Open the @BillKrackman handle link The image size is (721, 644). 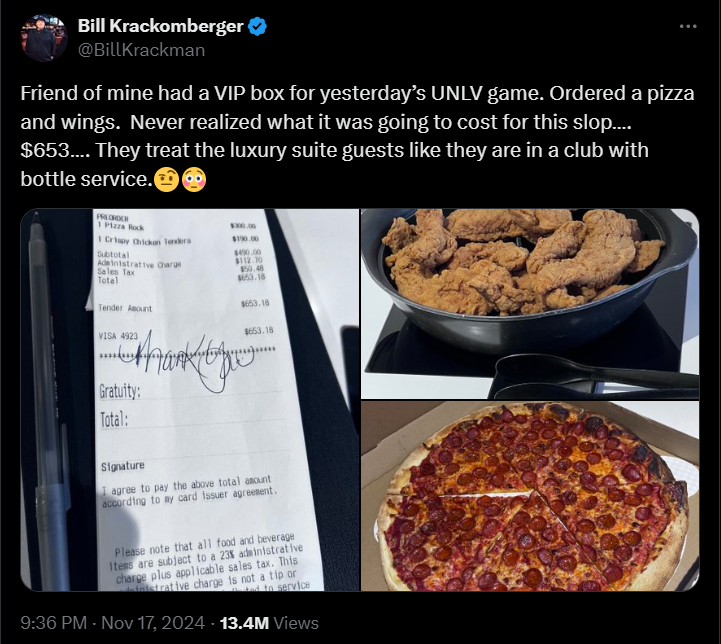(141, 50)
